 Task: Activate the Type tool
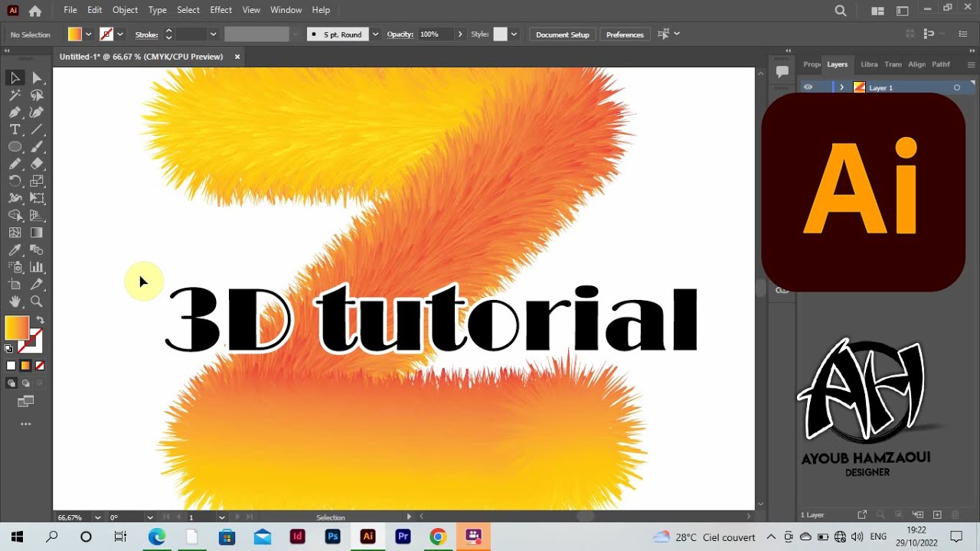tap(15, 130)
